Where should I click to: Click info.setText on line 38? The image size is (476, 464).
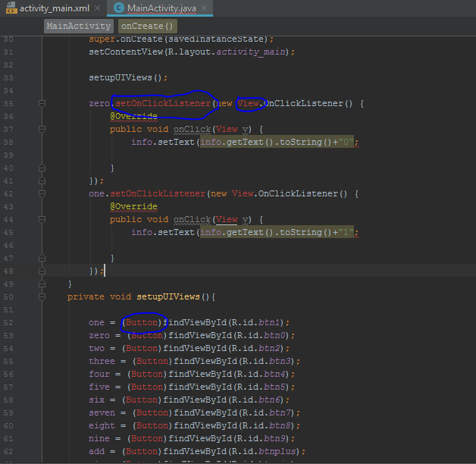tap(163, 142)
